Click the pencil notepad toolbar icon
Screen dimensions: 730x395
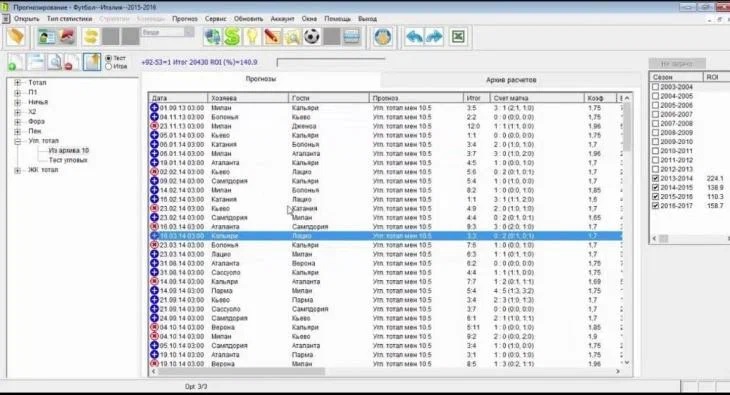pyautogui.click(x=272, y=37)
